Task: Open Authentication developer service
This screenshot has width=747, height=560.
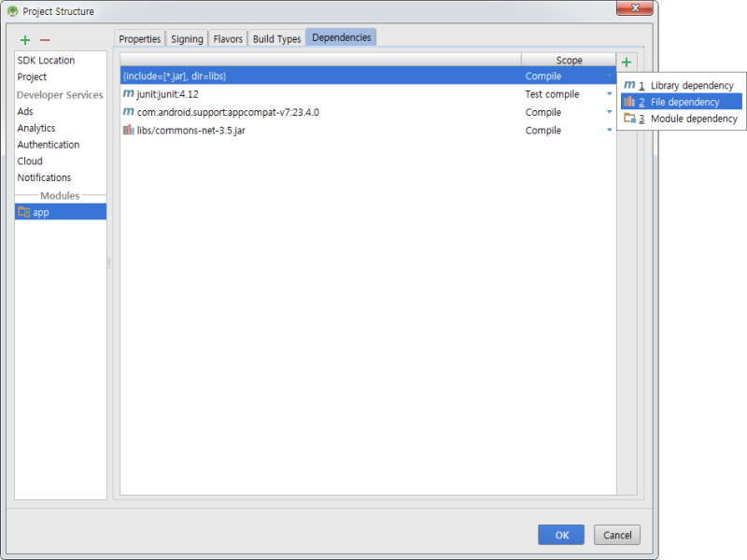Action: tap(49, 145)
